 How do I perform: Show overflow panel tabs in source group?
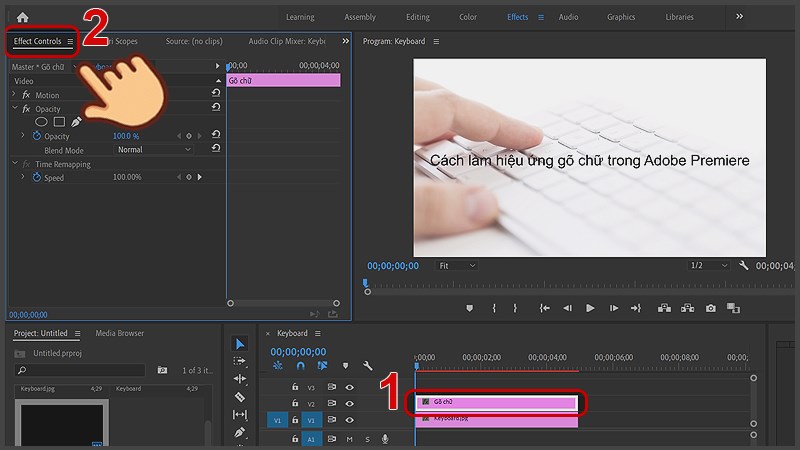click(345, 41)
